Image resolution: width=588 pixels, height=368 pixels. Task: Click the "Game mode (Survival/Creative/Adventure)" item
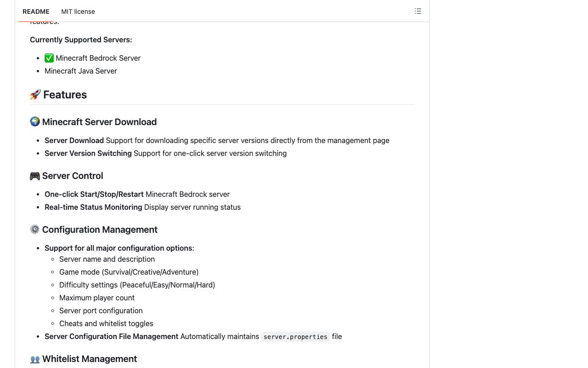(x=129, y=272)
